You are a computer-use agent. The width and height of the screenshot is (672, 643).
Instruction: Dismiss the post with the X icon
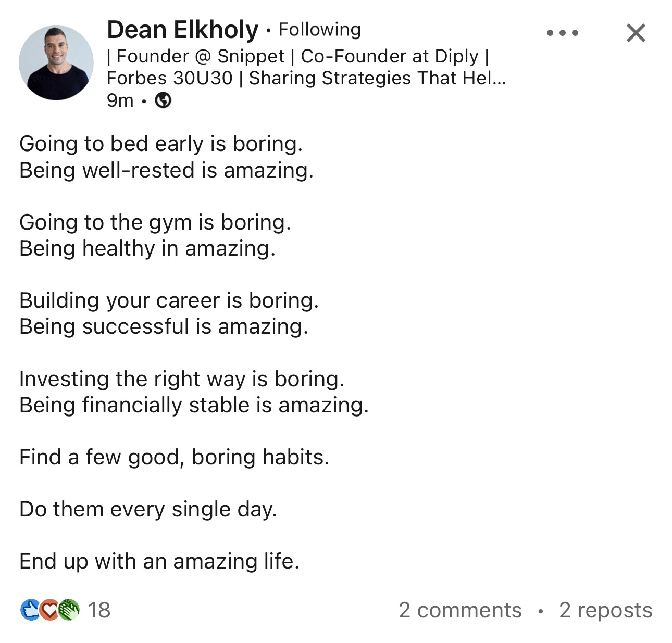[x=636, y=33]
